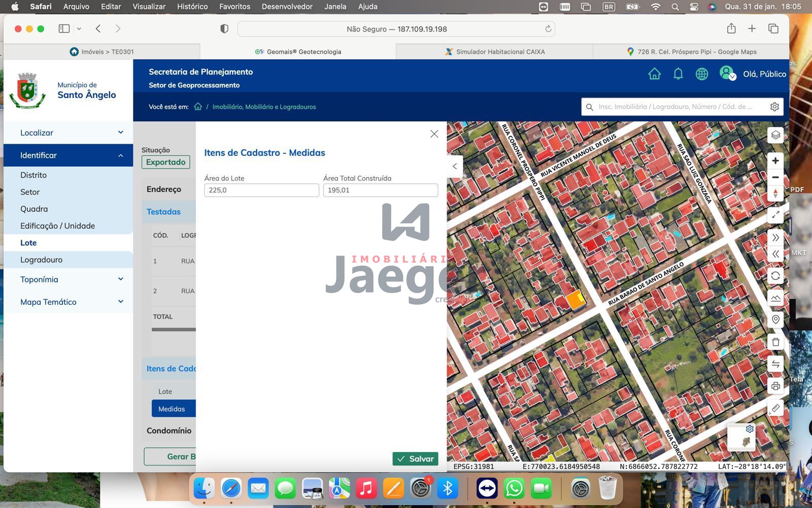Toggle fullscreen map view
Screen dimensions: 812x508
click(x=775, y=215)
